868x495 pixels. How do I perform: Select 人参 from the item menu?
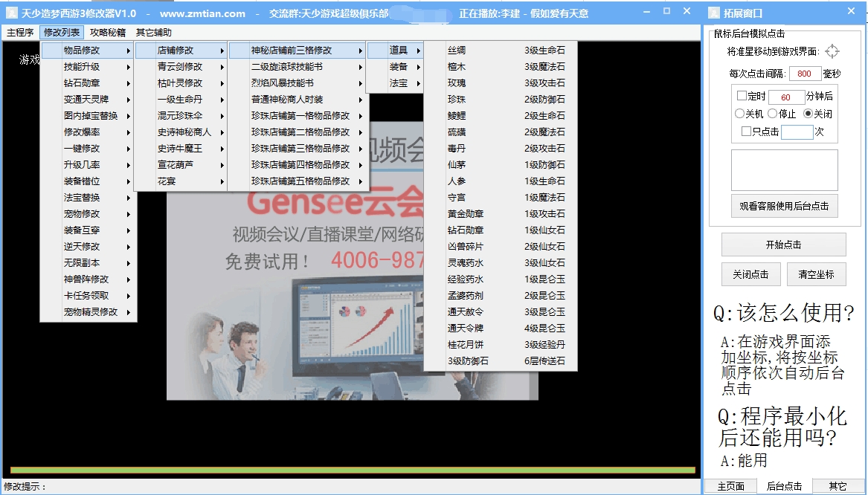(457, 181)
